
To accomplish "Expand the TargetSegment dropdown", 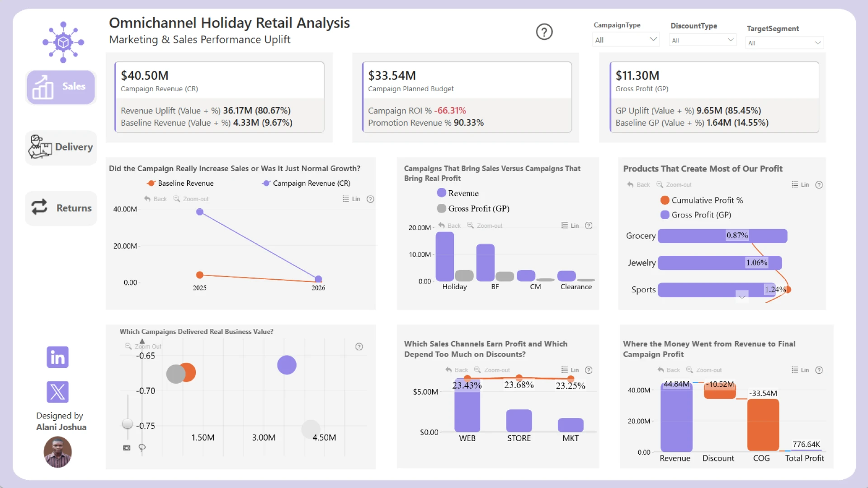I will 784,43.
